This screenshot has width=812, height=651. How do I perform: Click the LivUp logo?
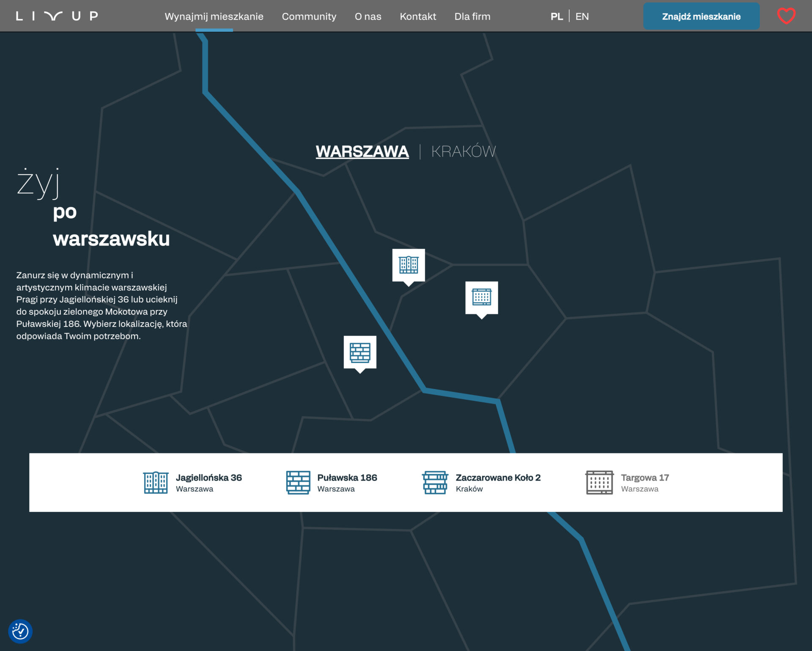point(57,16)
